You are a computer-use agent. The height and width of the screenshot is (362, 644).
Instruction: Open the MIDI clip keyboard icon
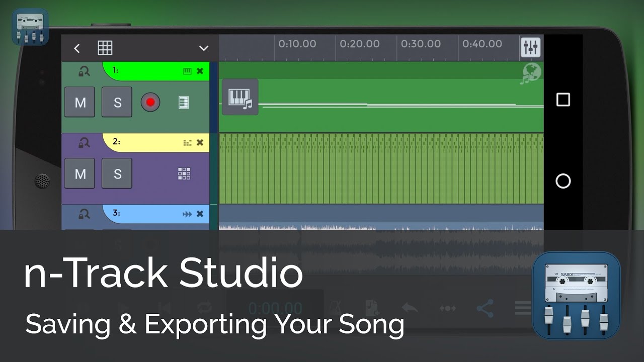240,97
